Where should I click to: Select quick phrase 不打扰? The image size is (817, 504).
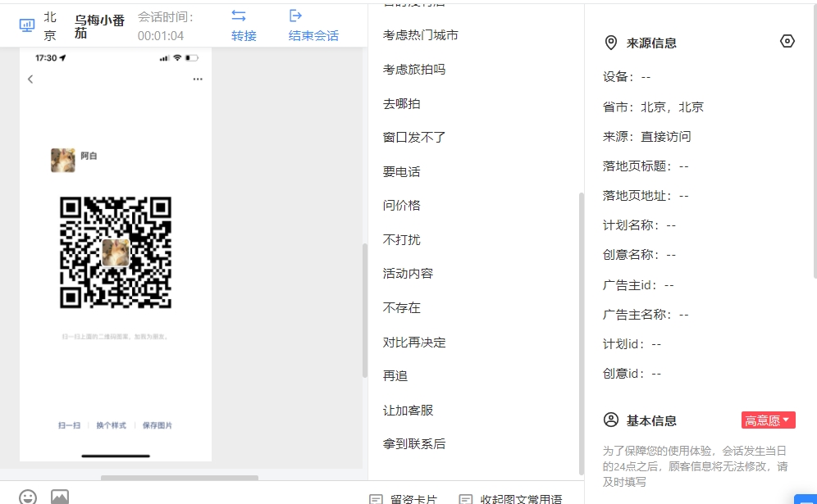[402, 240]
